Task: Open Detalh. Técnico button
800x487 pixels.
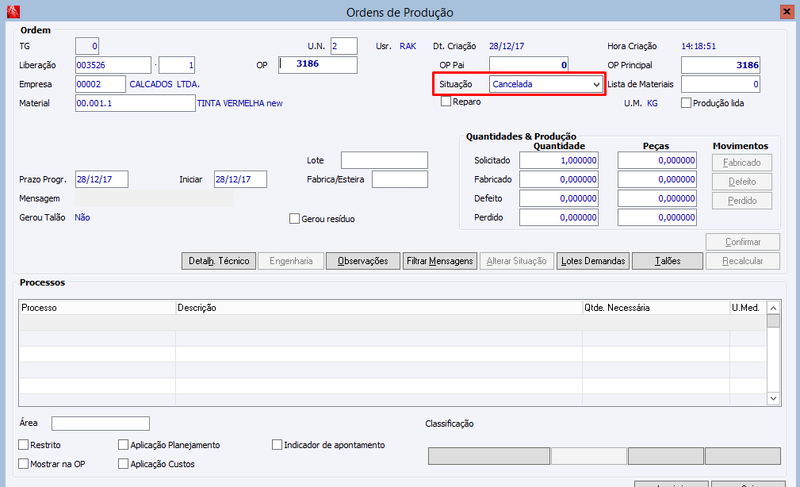Action: (219, 261)
